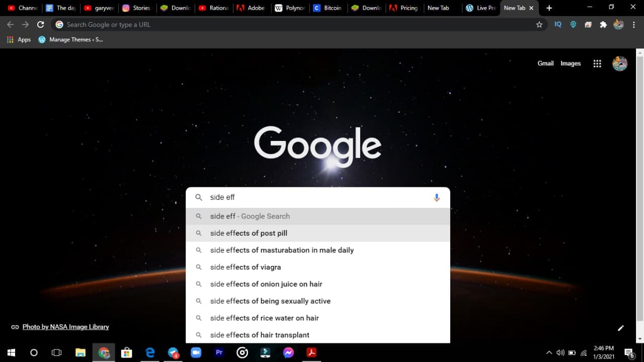Show hidden system tray icons
Image resolution: width=644 pixels, height=362 pixels.
click(549, 352)
